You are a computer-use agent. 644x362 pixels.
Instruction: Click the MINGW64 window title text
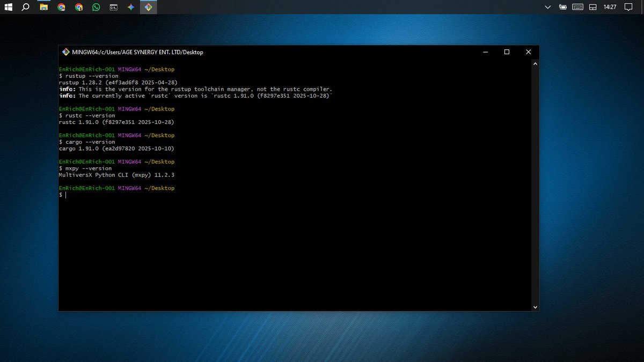pos(137,52)
